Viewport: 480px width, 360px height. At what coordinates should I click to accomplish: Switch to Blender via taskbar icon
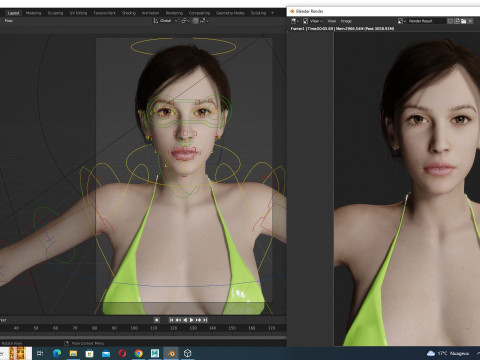(x=171, y=353)
